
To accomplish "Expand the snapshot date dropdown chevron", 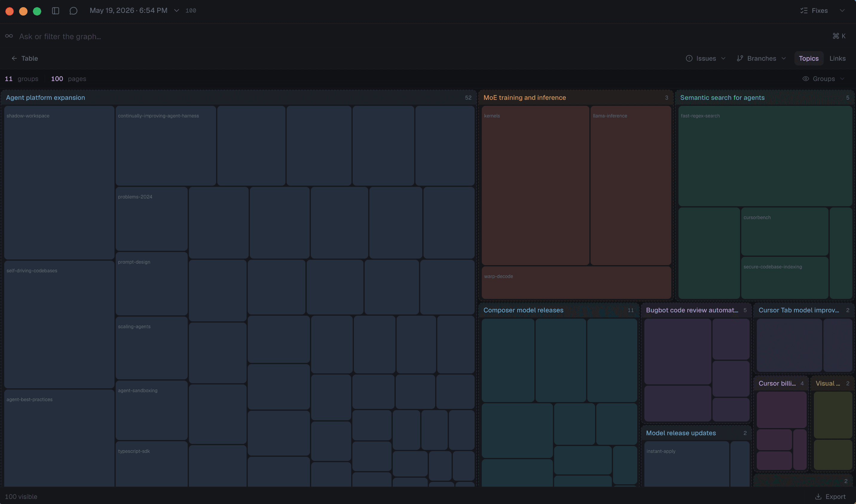I will (x=177, y=10).
